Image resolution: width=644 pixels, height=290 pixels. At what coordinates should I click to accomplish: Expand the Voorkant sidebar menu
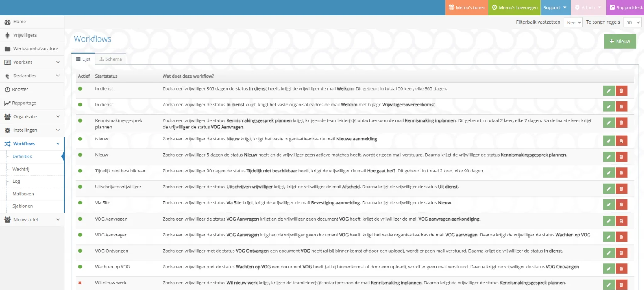[x=32, y=62]
